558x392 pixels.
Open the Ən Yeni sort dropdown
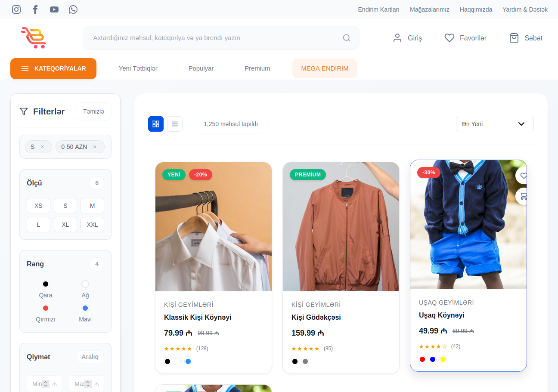[x=495, y=124]
